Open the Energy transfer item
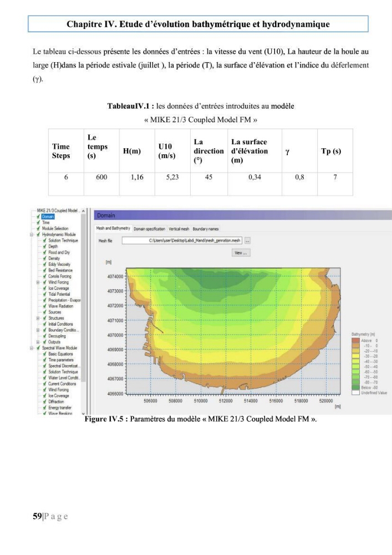This screenshot has width=392, height=555. [60, 408]
